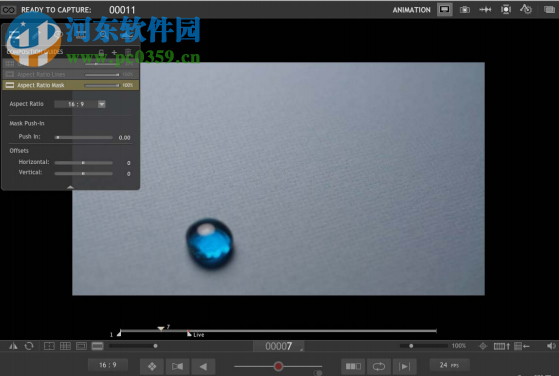The width and height of the screenshot is (559, 376).
Task: Adjust the Aspect Ratio Lines opacity slider
Action: [102, 74]
